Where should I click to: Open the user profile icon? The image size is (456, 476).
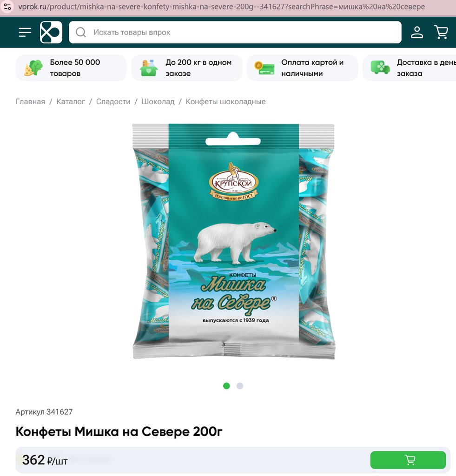(417, 32)
